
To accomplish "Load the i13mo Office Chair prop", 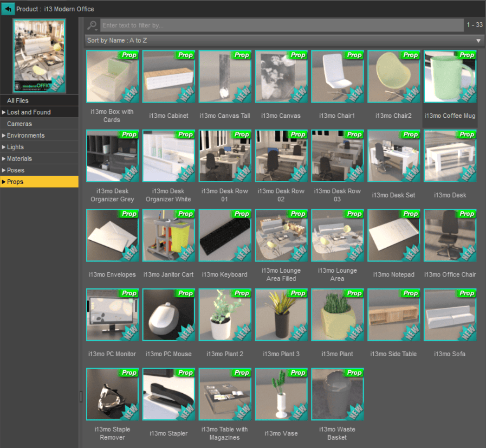I will click(449, 235).
